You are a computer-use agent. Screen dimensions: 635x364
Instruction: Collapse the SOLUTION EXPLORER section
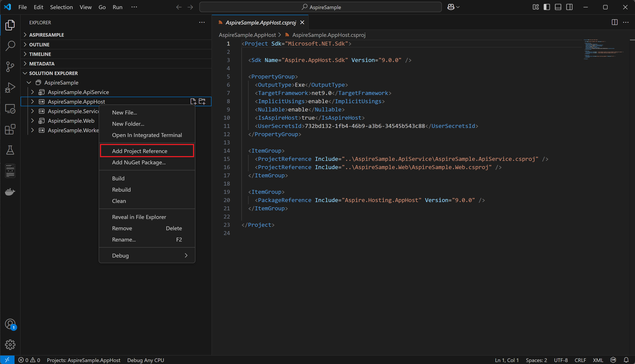point(53,73)
